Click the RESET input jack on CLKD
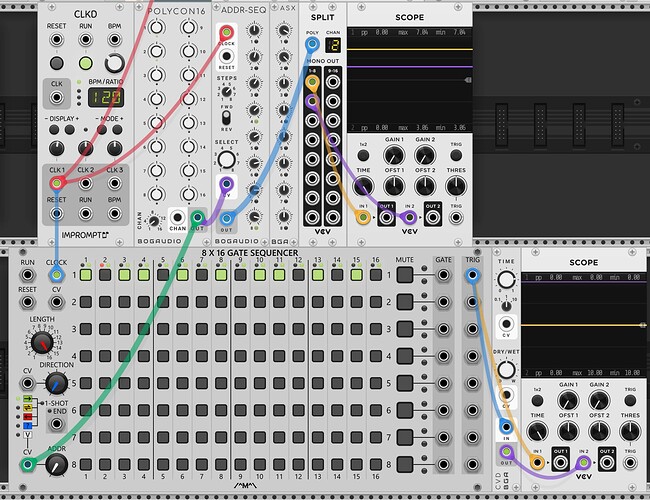The image size is (650, 500). pyautogui.click(x=56, y=40)
